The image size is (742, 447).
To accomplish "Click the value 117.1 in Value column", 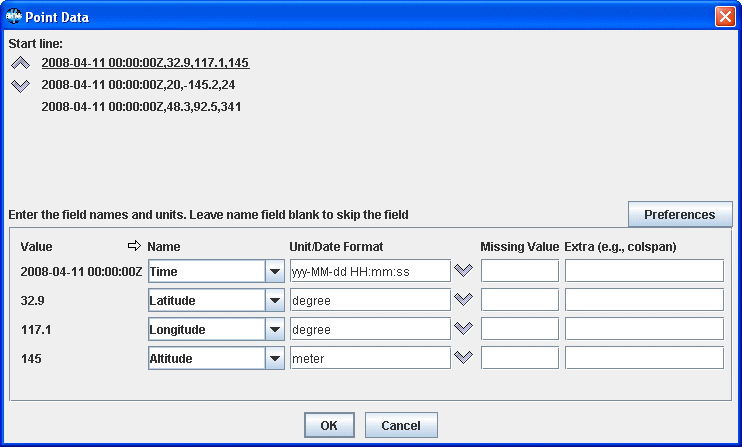I will (x=36, y=330).
